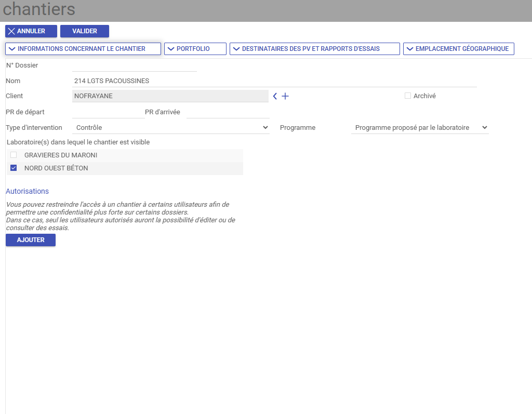Viewport: 532px width, 414px height.
Task: Edit the Nom field text
Action: pyautogui.click(x=274, y=81)
